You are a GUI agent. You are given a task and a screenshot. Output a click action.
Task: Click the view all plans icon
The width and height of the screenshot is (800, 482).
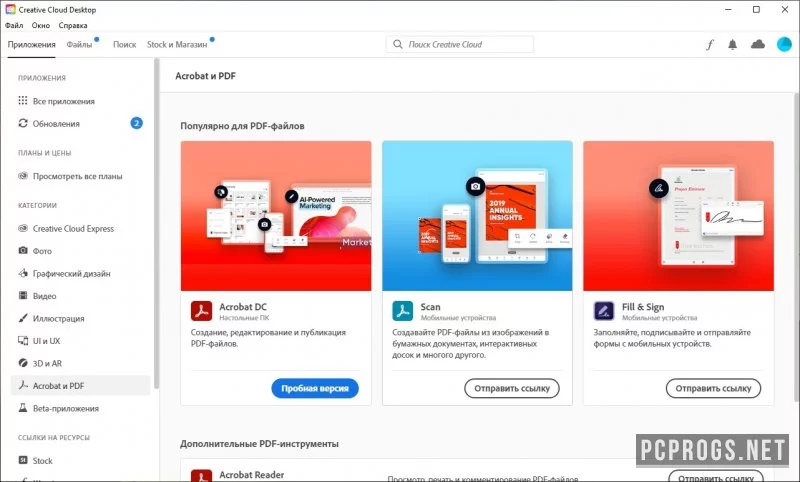(23, 176)
